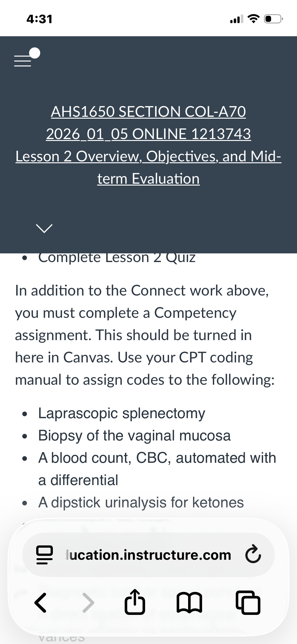Open the Safari share sheet icon

tap(135, 602)
